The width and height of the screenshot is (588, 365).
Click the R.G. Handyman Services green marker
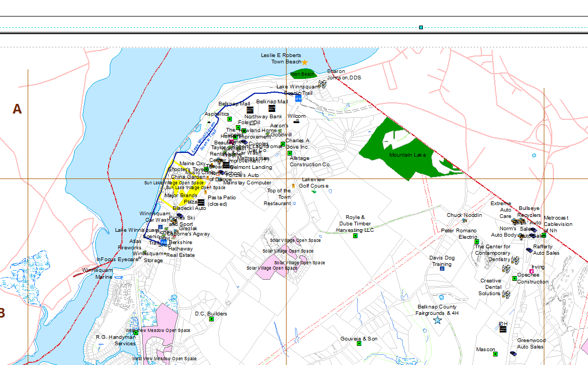(136, 332)
